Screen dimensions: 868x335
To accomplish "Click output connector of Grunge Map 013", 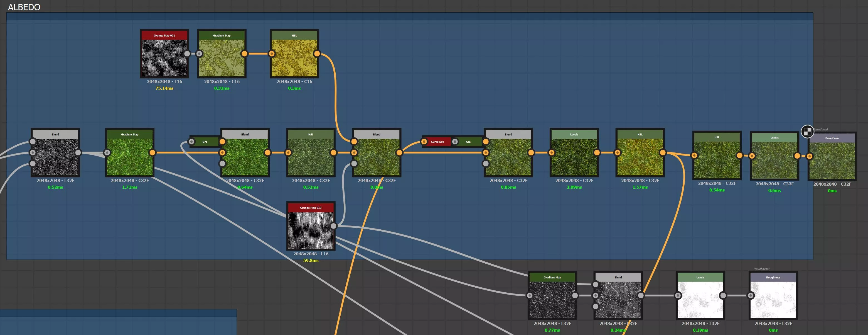I will click(333, 226).
